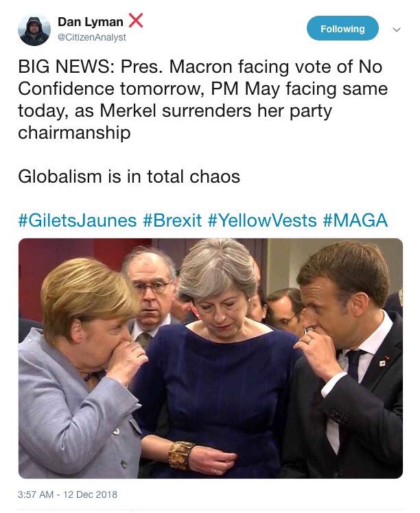The image size is (420, 513).
Task: Expand the tweet options chevron
Action: pos(395,30)
